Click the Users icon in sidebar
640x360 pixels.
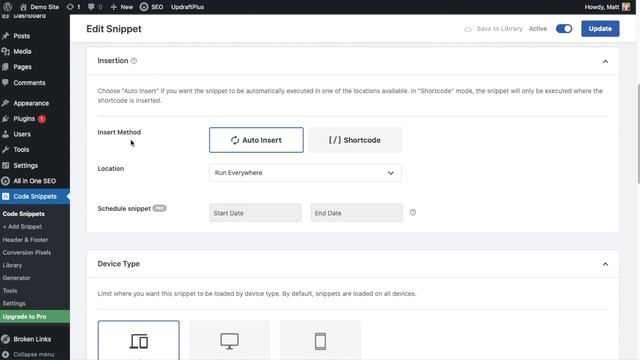pyautogui.click(x=5, y=134)
